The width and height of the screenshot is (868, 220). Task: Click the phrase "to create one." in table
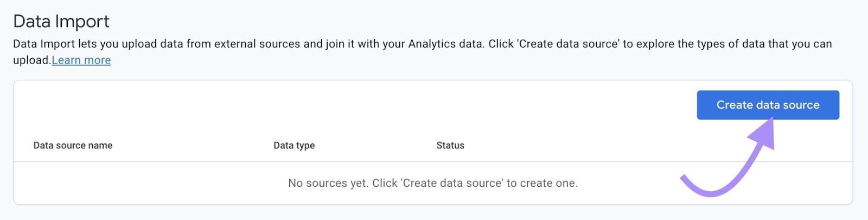pos(542,183)
